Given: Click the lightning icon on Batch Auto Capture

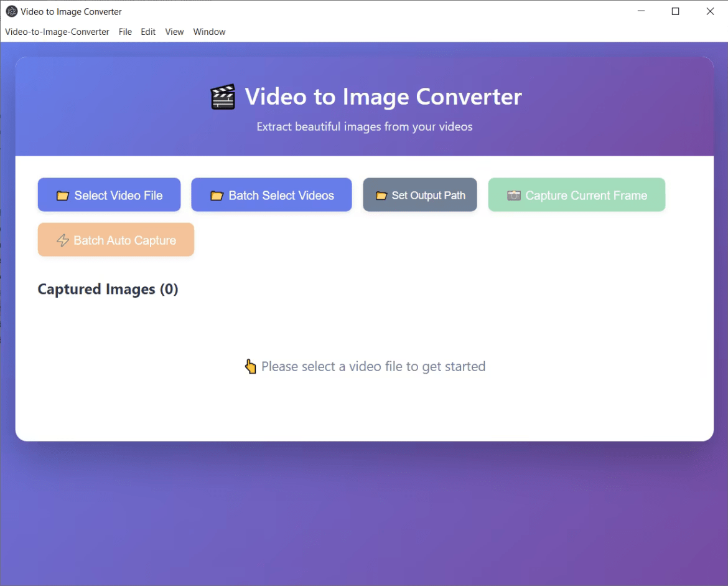Looking at the screenshot, I should tap(62, 240).
